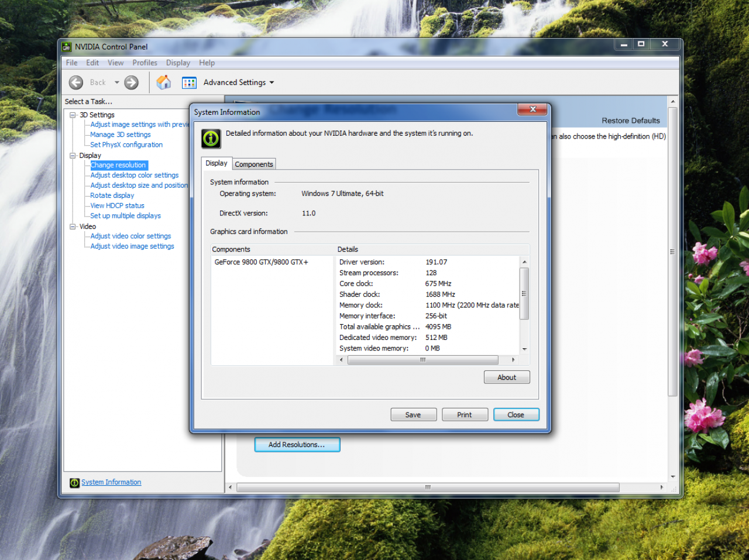Click the Add Resolutions button

(x=297, y=445)
